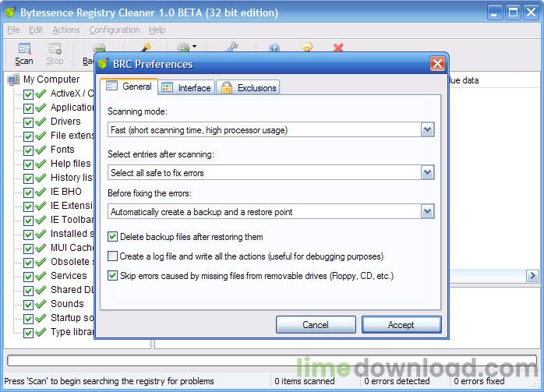Open the Edit menu

tap(36, 30)
